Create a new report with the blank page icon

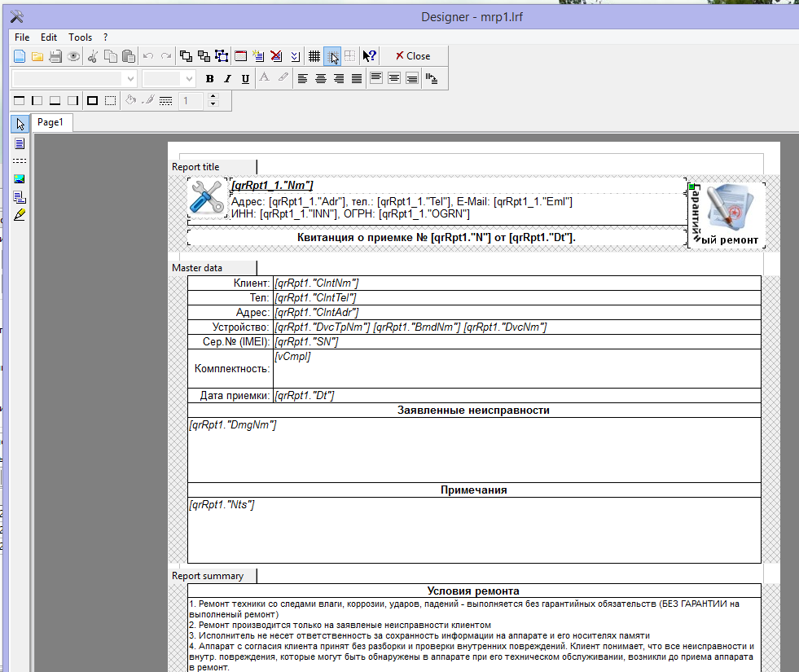coord(20,56)
